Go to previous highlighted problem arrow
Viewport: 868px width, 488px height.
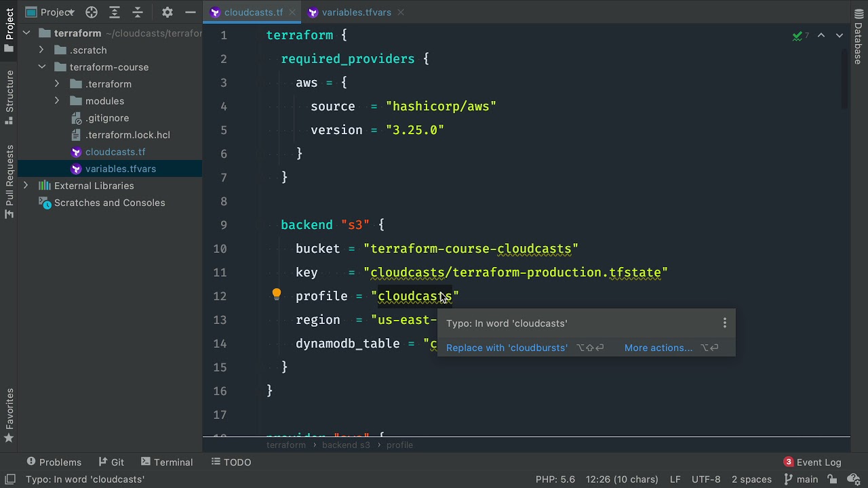(x=821, y=35)
